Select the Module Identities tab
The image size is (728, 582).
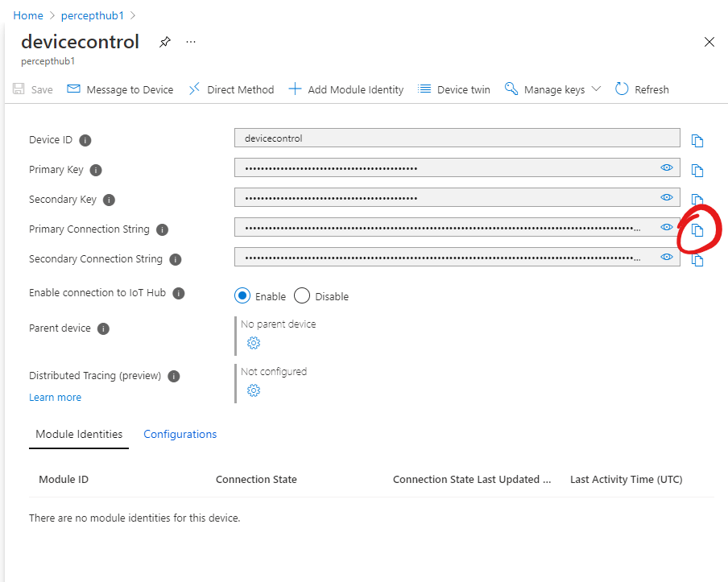pyautogui.click(x=79, y=434)
